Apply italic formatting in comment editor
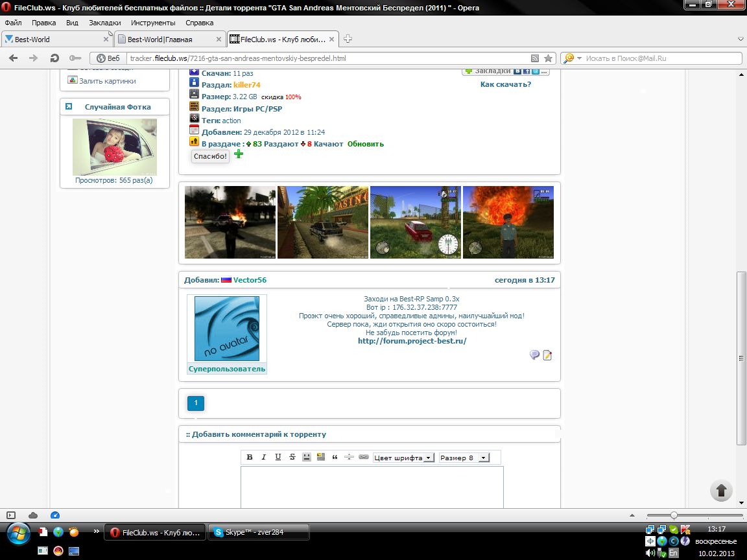747x560 pixels. pyautogui.click(x=263, y=457)
